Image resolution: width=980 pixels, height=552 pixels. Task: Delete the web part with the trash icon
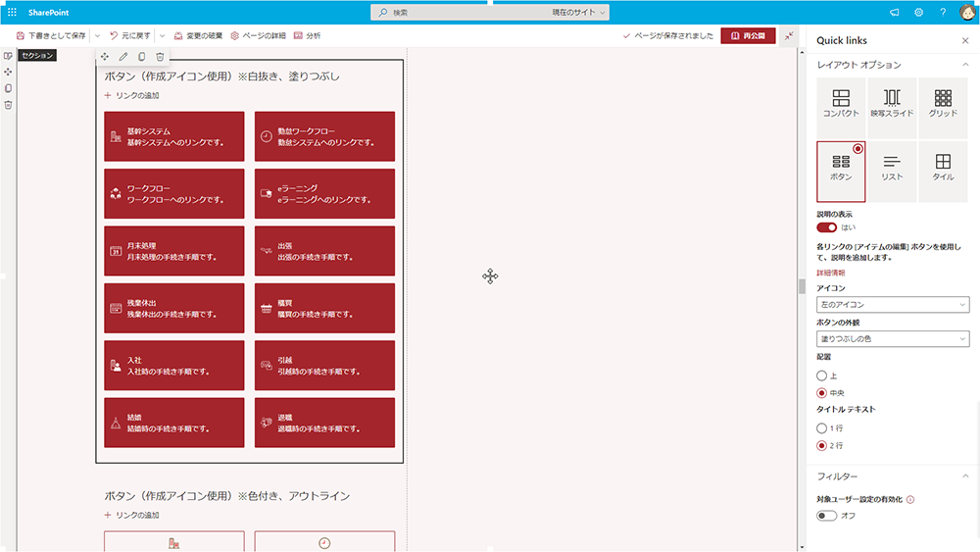160,57
